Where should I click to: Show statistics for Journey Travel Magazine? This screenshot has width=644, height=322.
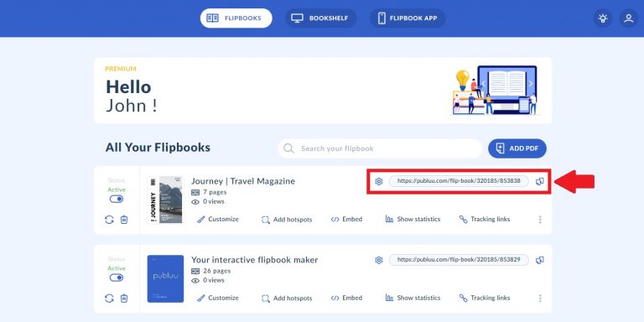click(413, 220)
